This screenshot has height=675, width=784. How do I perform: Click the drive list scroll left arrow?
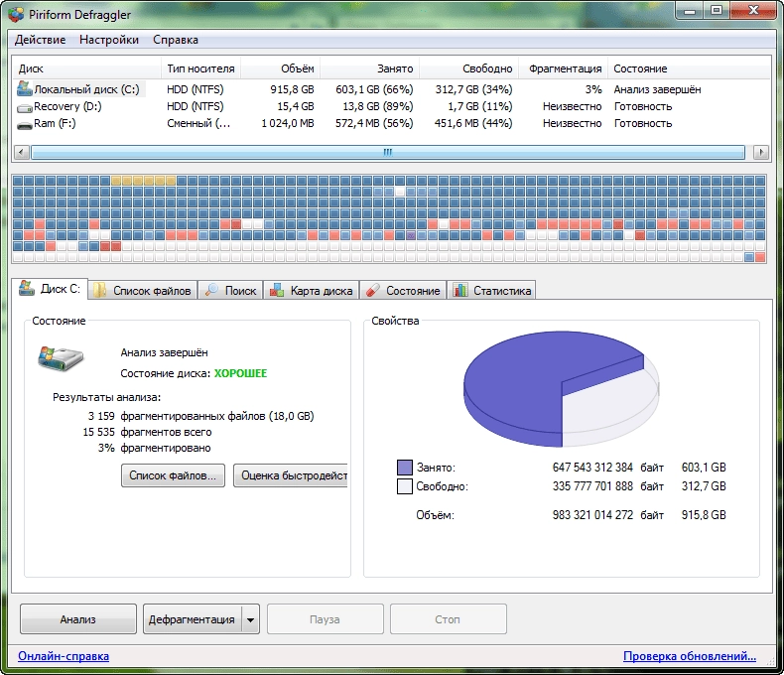pos(21,152)
